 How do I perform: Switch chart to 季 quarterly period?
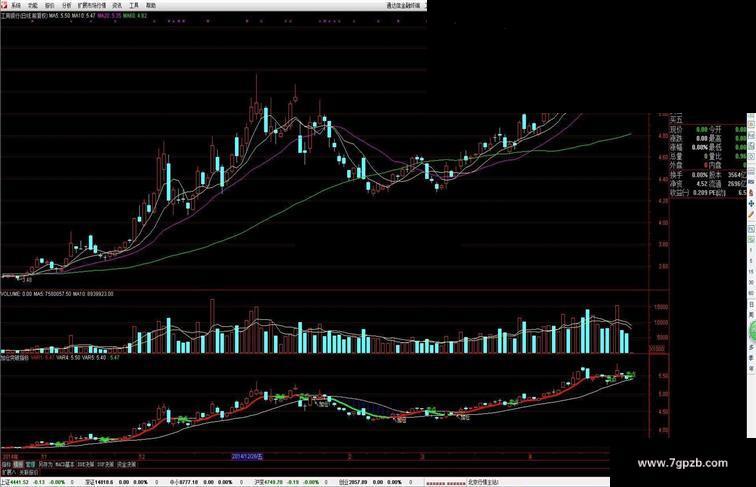click(x=751, y=359)
